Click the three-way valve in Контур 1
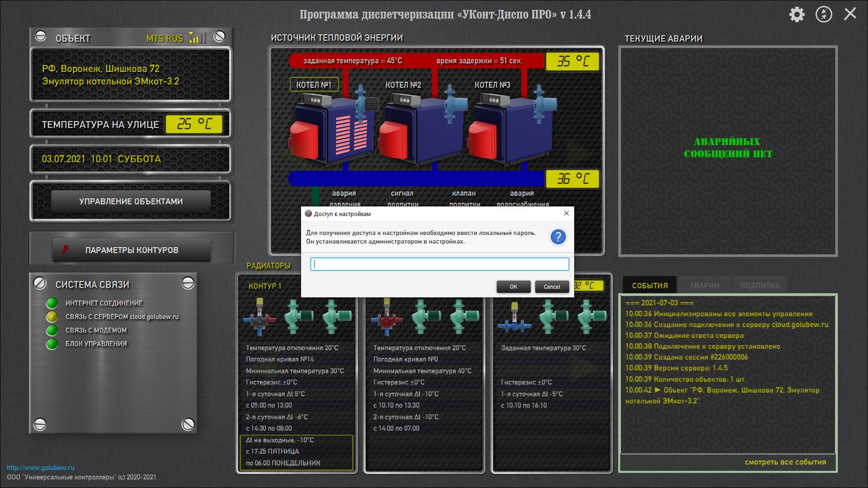 pos(259,319)
